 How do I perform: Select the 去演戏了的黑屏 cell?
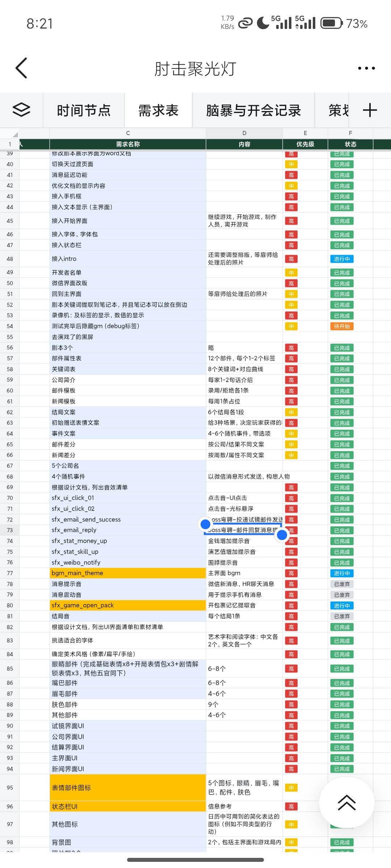point(128,337)
